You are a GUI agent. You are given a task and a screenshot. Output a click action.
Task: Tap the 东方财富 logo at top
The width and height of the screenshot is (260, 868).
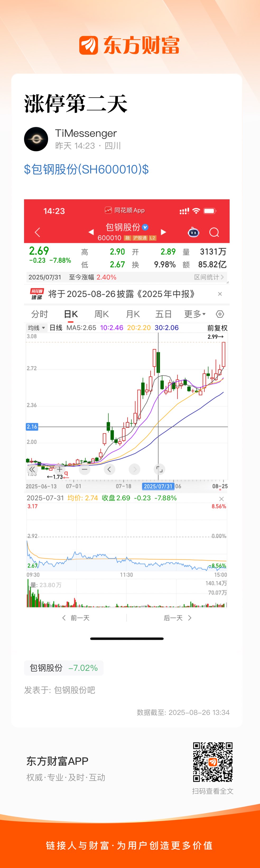tap(129, 45)
